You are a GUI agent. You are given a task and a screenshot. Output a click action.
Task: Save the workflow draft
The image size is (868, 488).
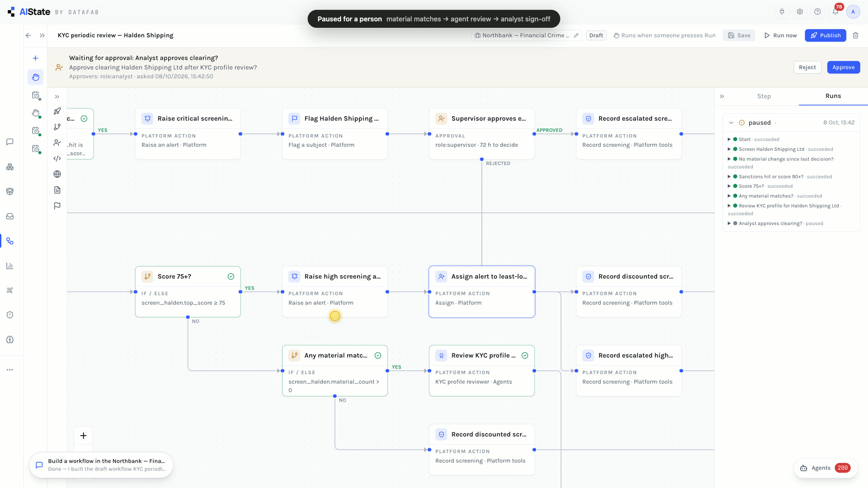(x=739, y=35)
